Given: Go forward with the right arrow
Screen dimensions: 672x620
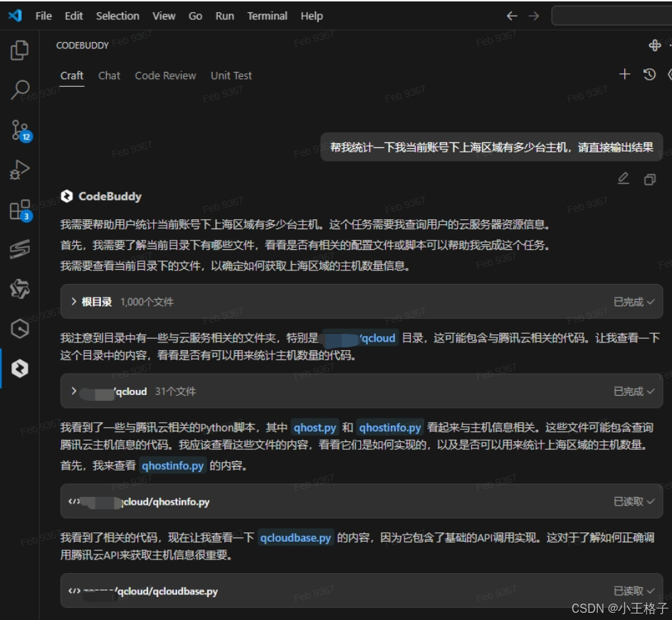Looking at the screenshot, I should tap(534, 16).
